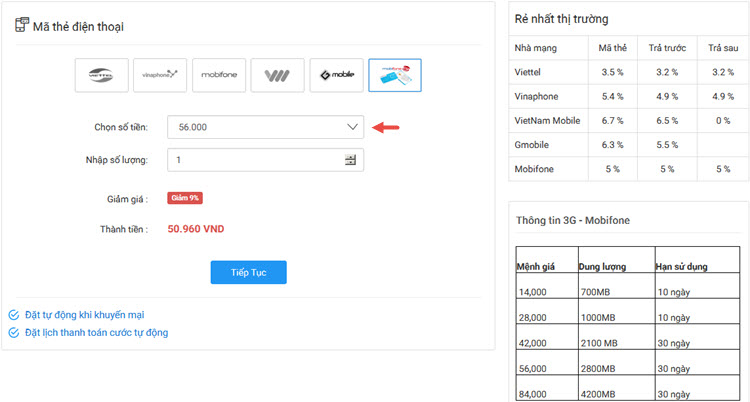Pick the Mobifone carrier logo

[219, 75]
